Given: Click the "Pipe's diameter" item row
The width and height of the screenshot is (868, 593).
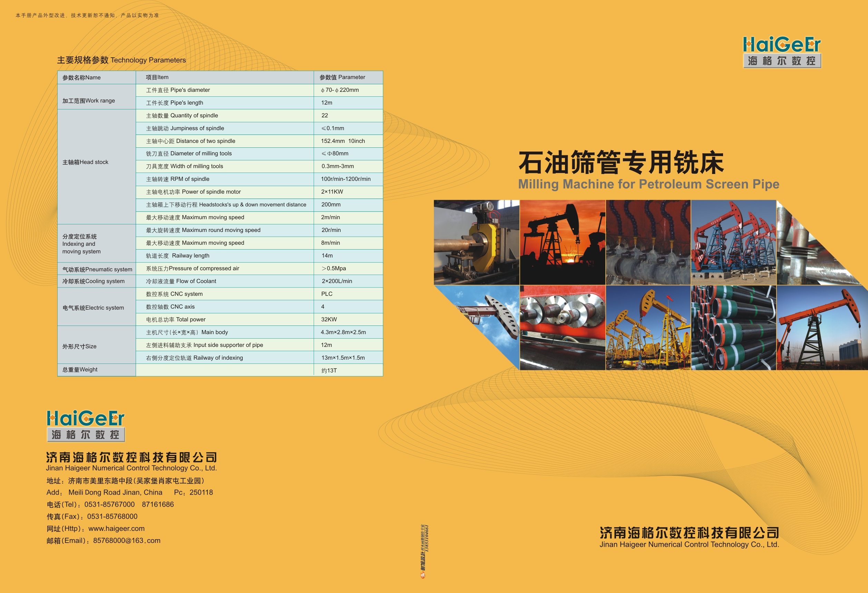Looking at the screenshot, I should click(x=225, y=90).
